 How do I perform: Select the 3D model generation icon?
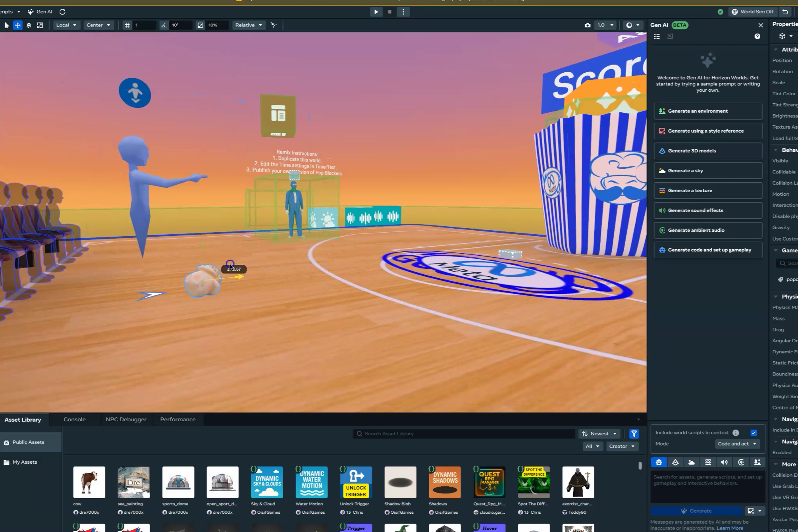click(675, 462)
